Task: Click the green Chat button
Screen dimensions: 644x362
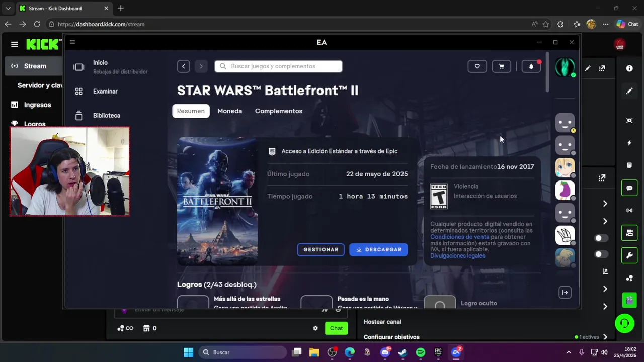Action: coord(337,328)
